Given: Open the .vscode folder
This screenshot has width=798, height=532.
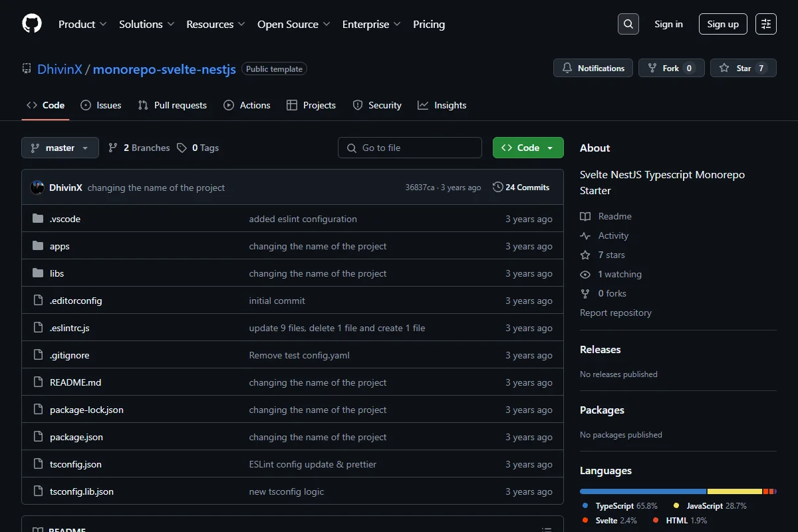Looking at the screenshot, I should pyautogui.click(x=65, y=219).
